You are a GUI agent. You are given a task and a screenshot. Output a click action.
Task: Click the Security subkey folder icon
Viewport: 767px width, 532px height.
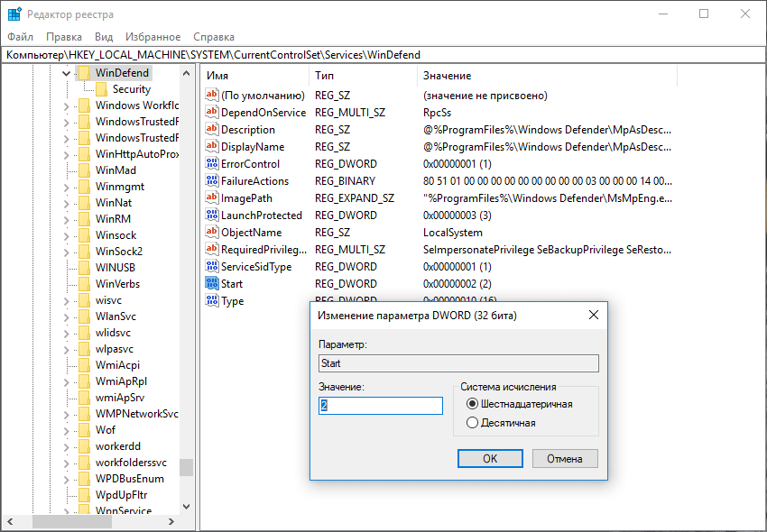pyautogui.click(x=101, y=89)
